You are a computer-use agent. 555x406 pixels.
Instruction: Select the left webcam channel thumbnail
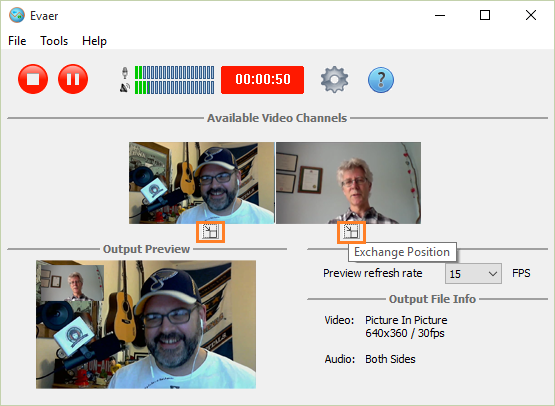pyautogui.click(x=201, y=183)
